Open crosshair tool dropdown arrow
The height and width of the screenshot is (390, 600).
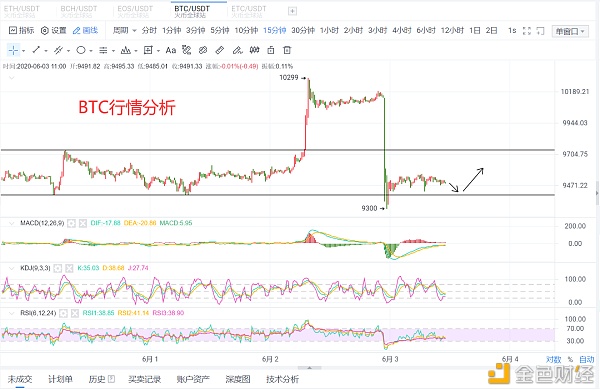point(23,51)
